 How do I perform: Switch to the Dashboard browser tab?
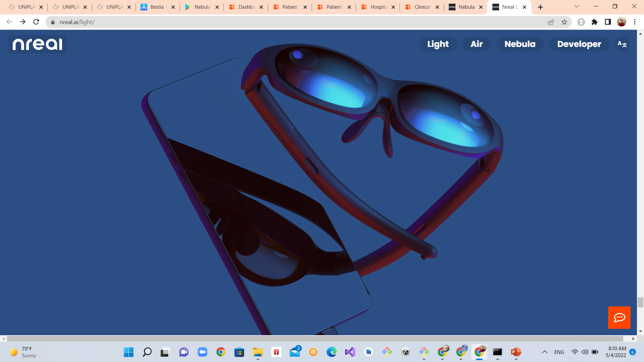point(246,7)
